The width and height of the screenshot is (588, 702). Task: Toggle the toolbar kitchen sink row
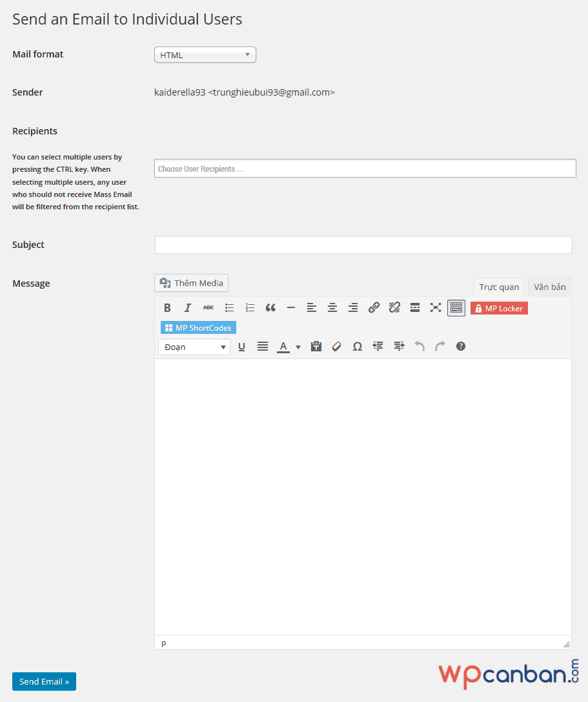point(456,307)
